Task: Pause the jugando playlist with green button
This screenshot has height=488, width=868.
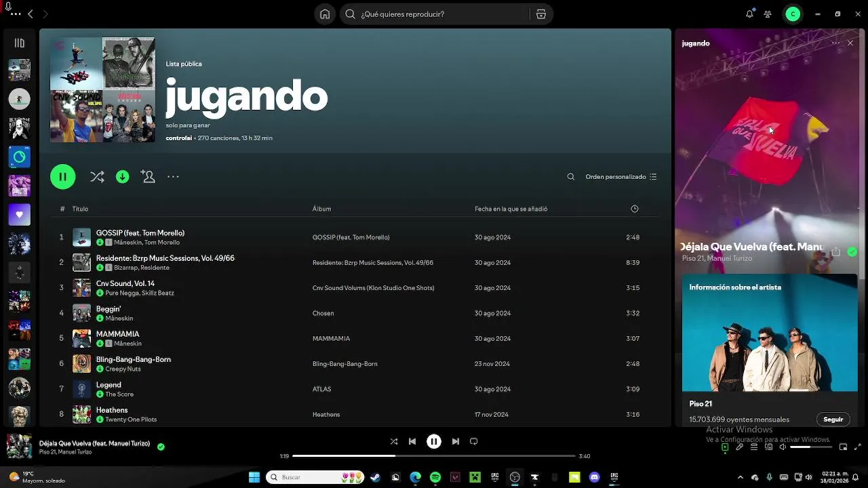Action: tap(62, 177)
